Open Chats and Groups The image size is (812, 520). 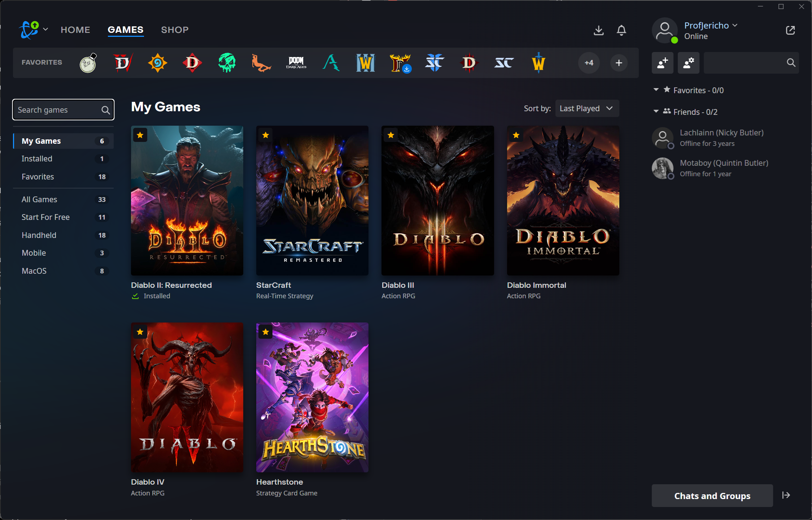(712, 495)
